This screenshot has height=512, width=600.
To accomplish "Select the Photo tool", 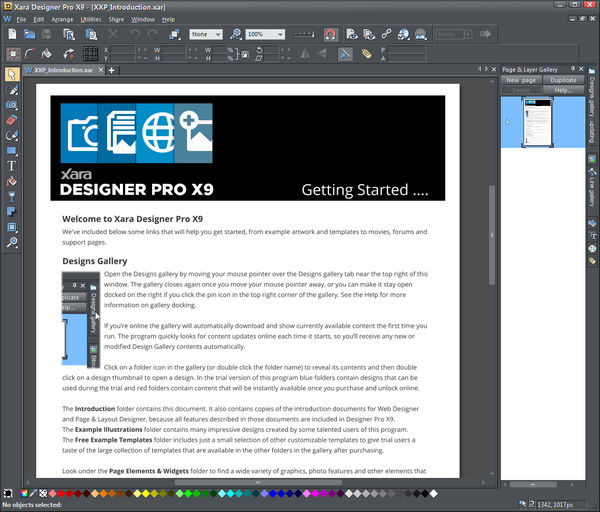I will [x=12, y=105].
